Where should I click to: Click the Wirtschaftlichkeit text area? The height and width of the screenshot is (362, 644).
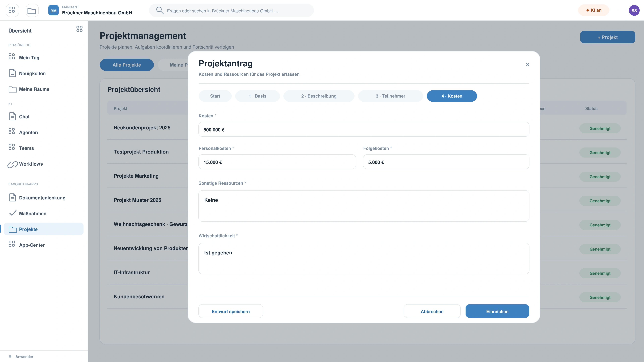coord(363,258)
